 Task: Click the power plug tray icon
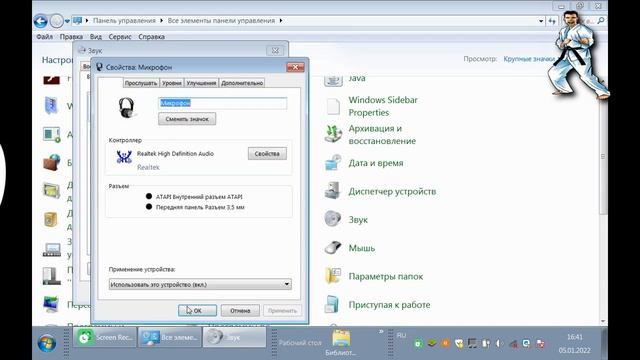pyautogui.click(x=486, y=344)
